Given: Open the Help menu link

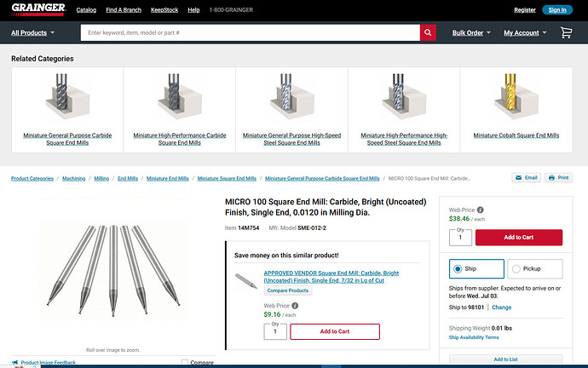Looking at the screenshot, I should tap(193, 9).
